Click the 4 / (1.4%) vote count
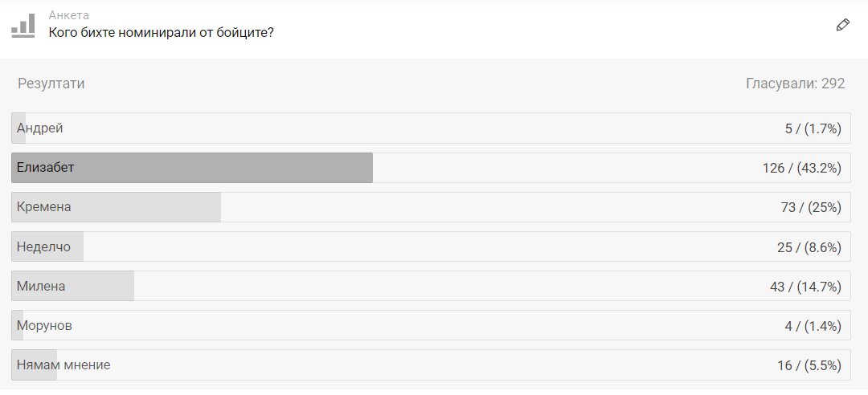The image size is (868, 395). tap(813, 325)
